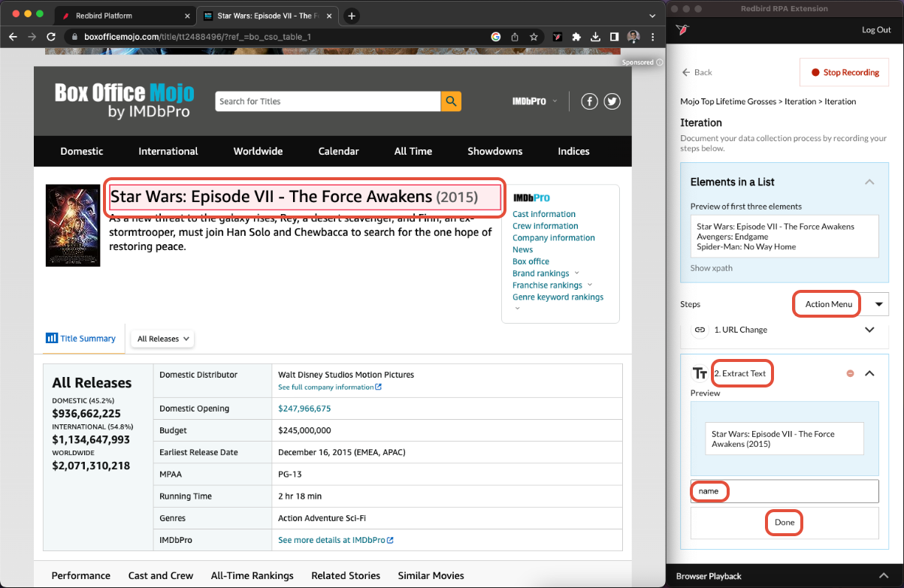Collapse the 2. Extract Text step

tap(869, 373)
